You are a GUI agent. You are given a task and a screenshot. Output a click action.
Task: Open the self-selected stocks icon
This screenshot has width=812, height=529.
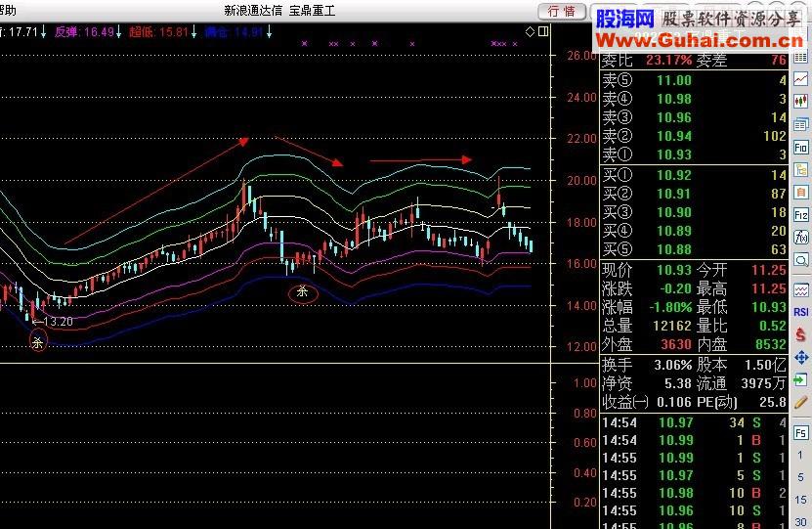(800, 193)
